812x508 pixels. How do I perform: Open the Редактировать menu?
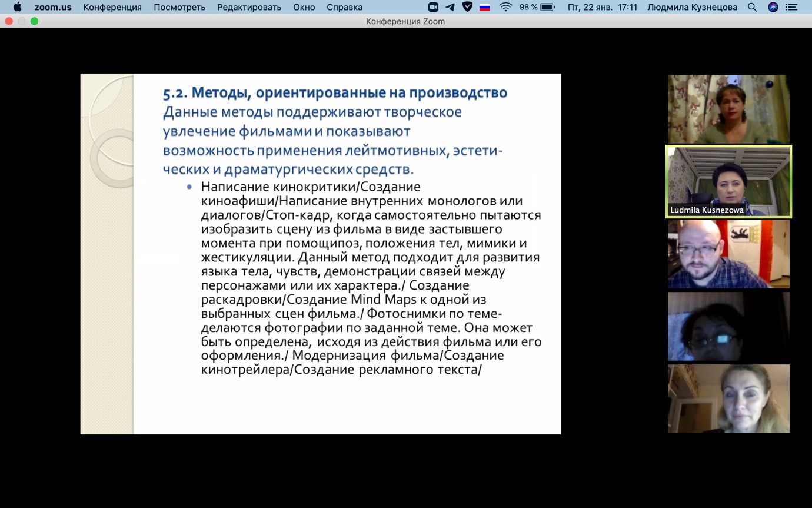point(249,7)
